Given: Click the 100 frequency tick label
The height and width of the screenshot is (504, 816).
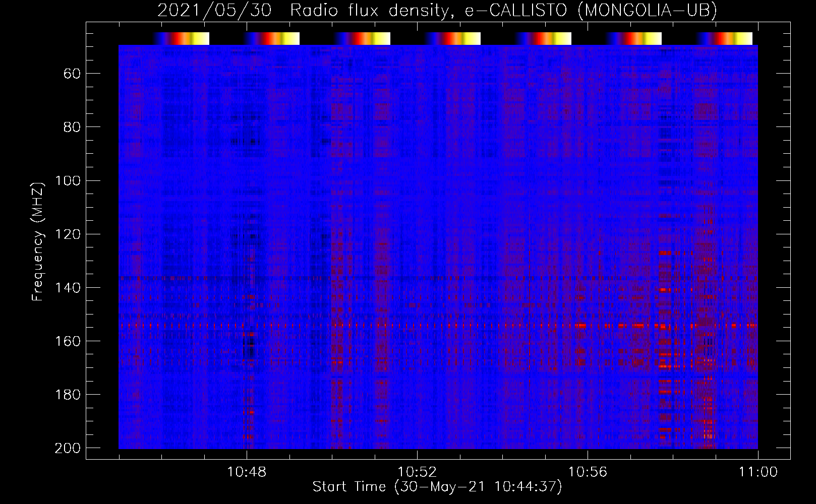Looking at the screenshot, I should pos(68,180).
